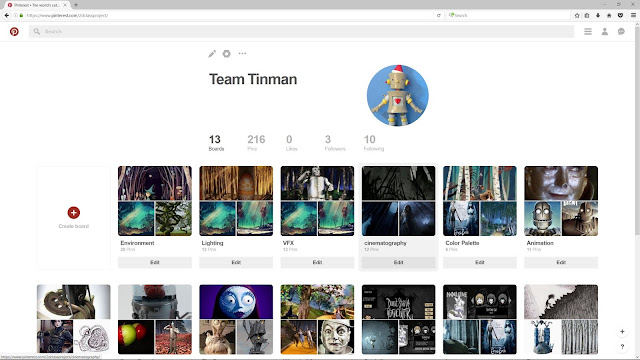Image resolution: width=640 pixels, height=360 pixels.
Task: Edit the VFX board
Action: click(x=317, y=262)
